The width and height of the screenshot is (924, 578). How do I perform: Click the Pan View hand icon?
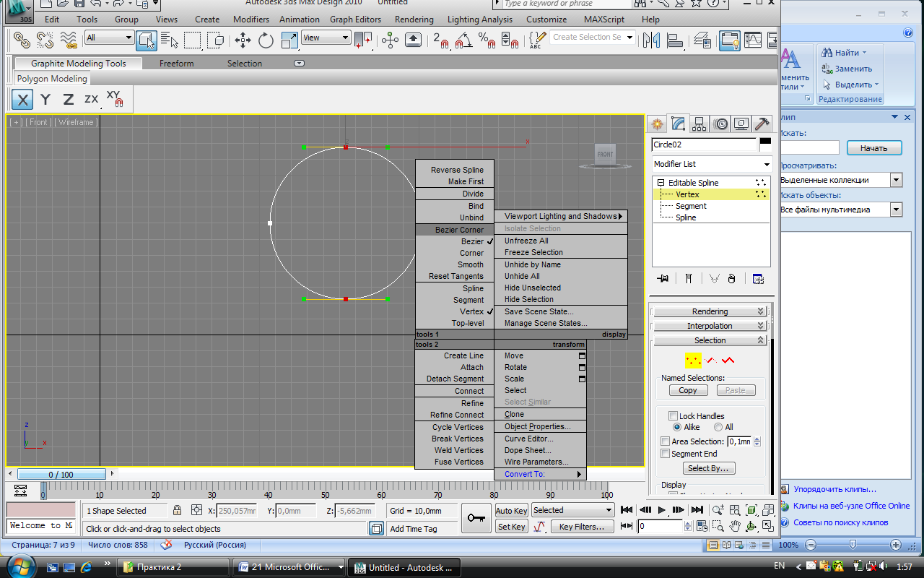(735, 525)
